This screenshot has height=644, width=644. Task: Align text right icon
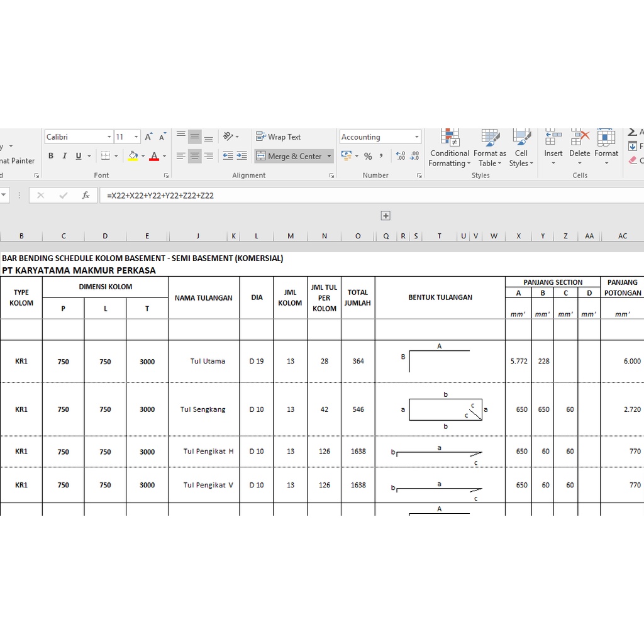tap(209, 156)
